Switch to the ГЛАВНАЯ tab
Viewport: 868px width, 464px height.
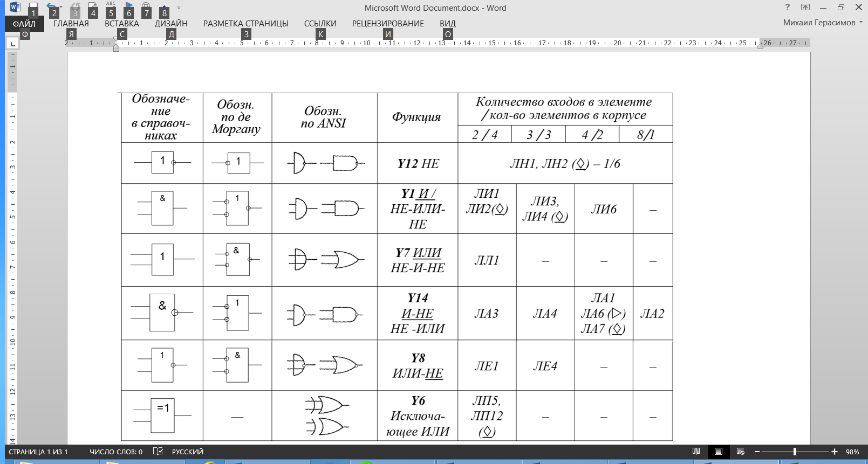pos(71,24)
